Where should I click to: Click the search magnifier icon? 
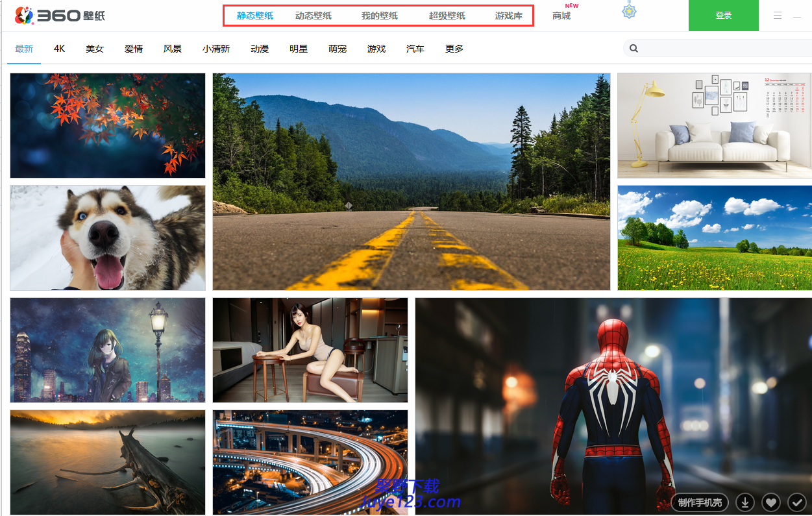[x=634, y=48]
